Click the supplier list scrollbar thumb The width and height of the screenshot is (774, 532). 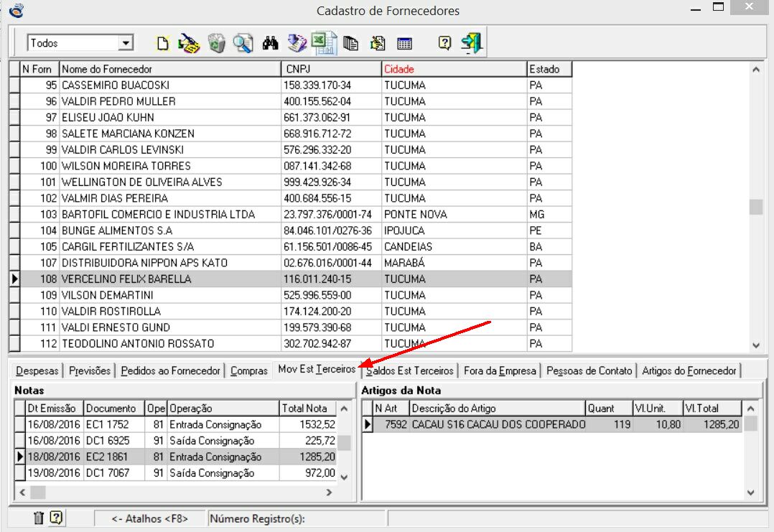tap(756, 206)
